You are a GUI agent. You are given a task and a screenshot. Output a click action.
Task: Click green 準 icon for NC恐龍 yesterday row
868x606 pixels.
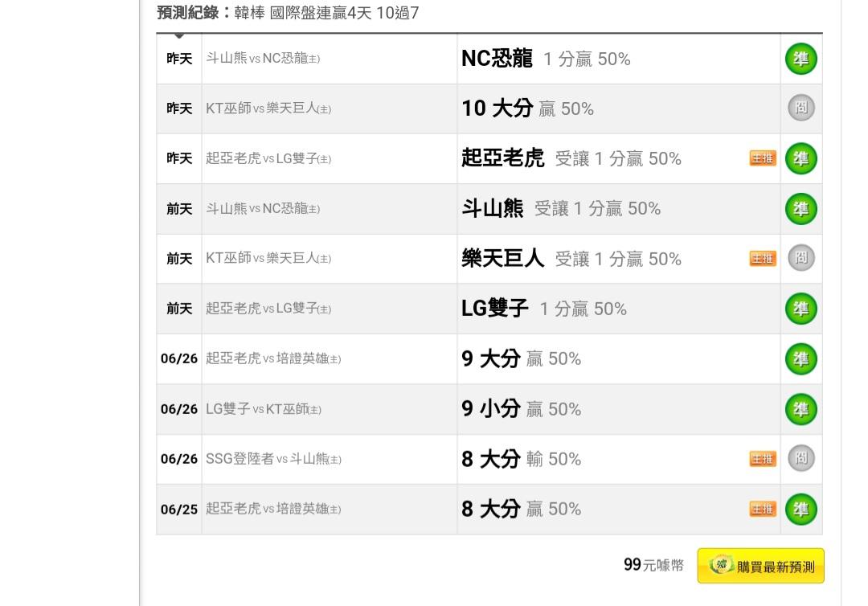point(801,59)
